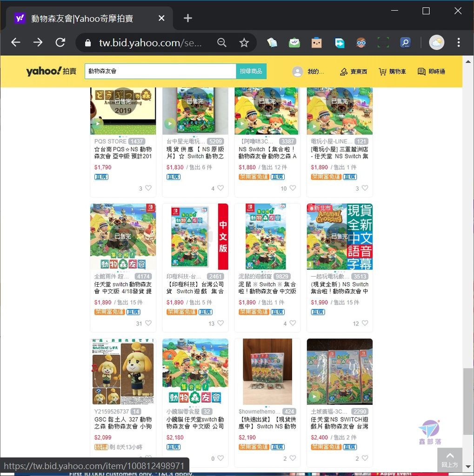Play video on 土城廣福 item thumbnail
The width and height of the screenshot is (474, 476).
(314, 397)
